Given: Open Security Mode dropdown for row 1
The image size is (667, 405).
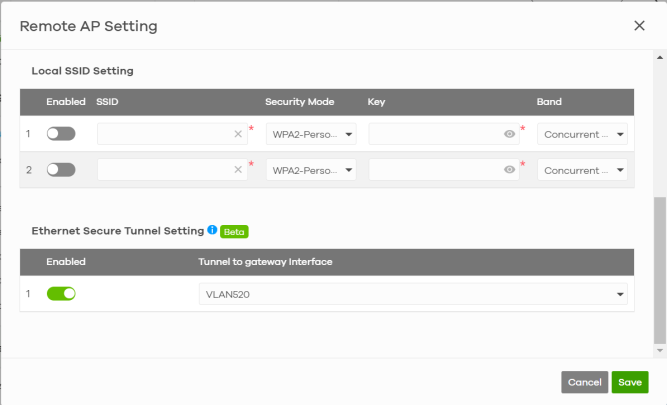Looking at the screenshot, I should click(x=312, y=134).
